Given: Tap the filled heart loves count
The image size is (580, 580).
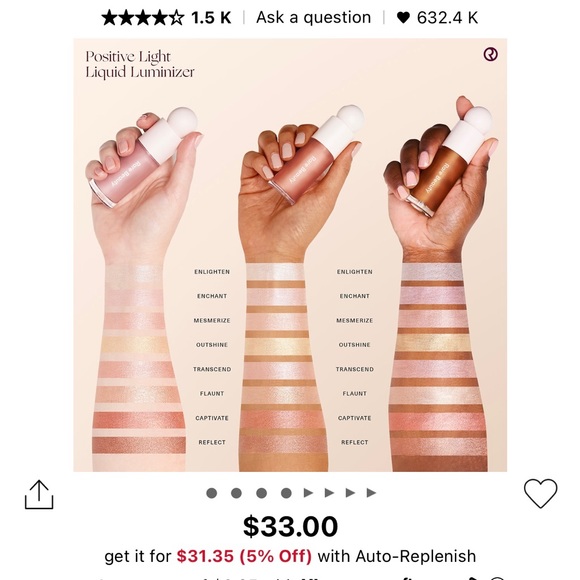Looking at the screenshot, I should [x=403, y=17].
